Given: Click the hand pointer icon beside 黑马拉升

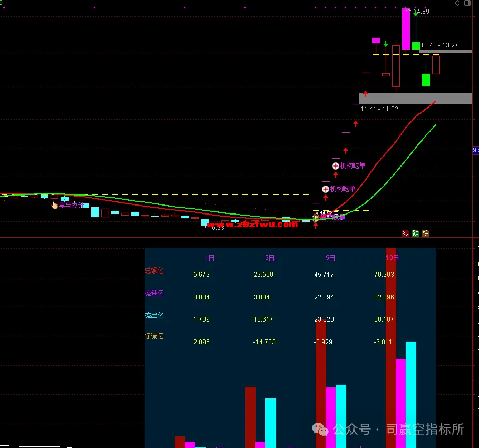Looking at the screenshot, I should (55, 205).
